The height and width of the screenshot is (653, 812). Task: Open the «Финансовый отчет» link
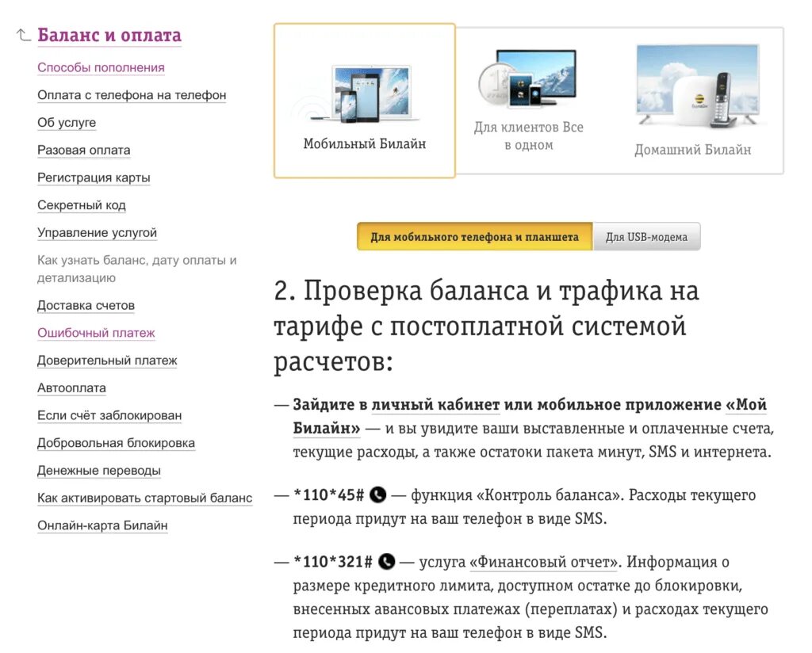coord(544,562)
